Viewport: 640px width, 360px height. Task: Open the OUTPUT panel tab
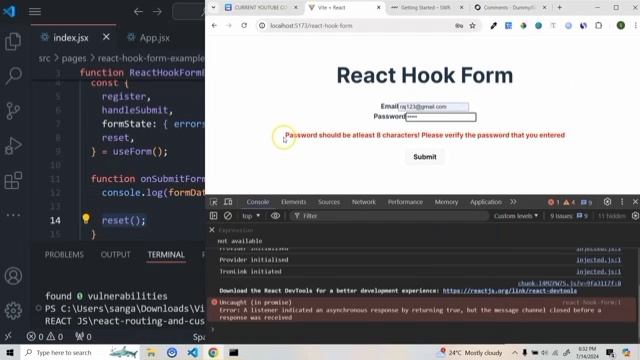[116, 254]
